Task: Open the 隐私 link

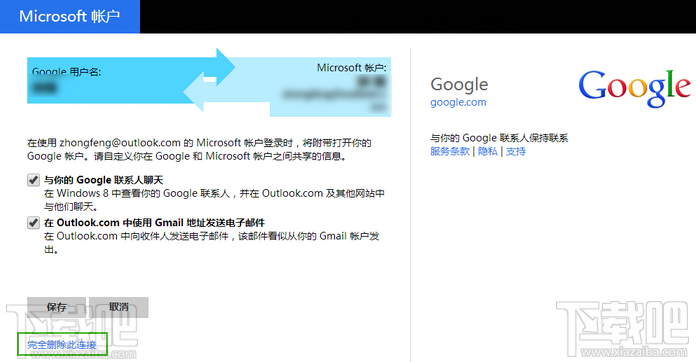Action: click(488, 151)
